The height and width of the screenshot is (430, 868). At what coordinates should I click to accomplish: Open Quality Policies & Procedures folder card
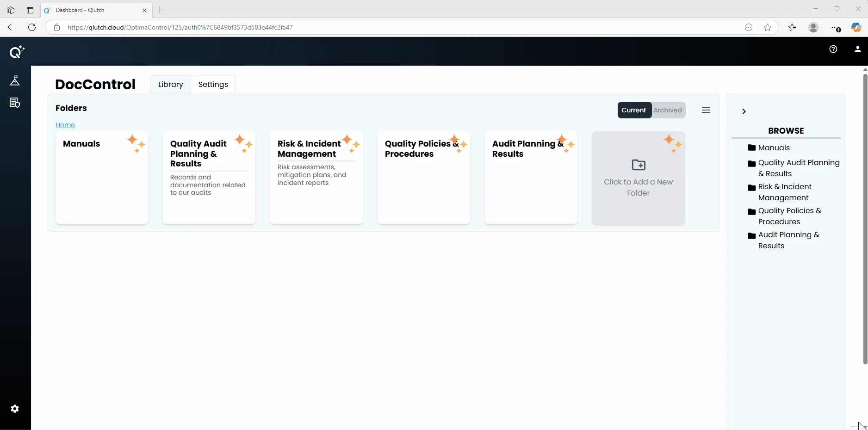(424, 178)
